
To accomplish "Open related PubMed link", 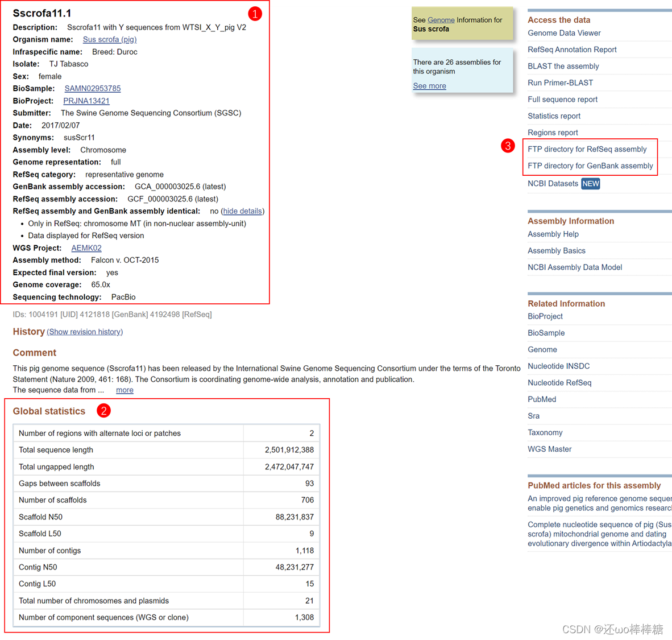I will (542, 399).
